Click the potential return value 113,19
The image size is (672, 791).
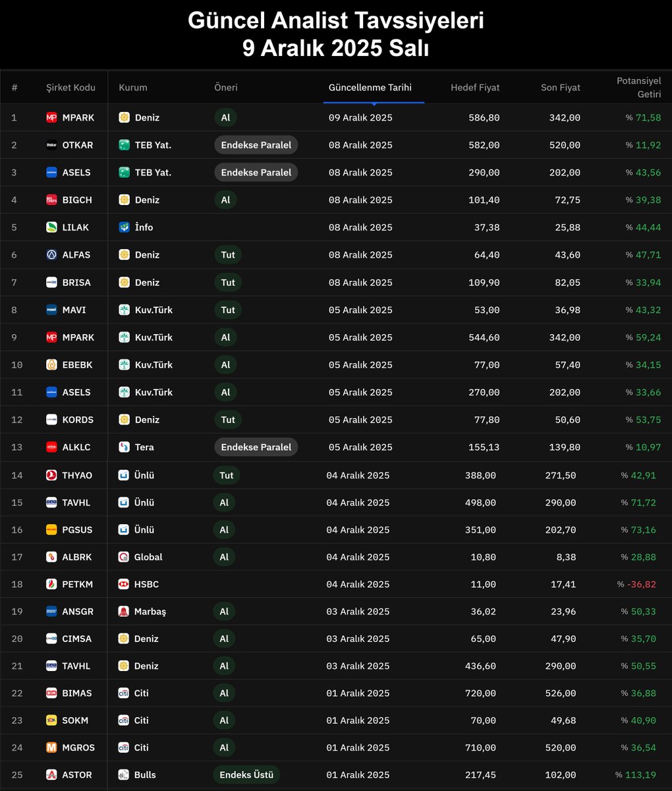click(x=641, y=775)
